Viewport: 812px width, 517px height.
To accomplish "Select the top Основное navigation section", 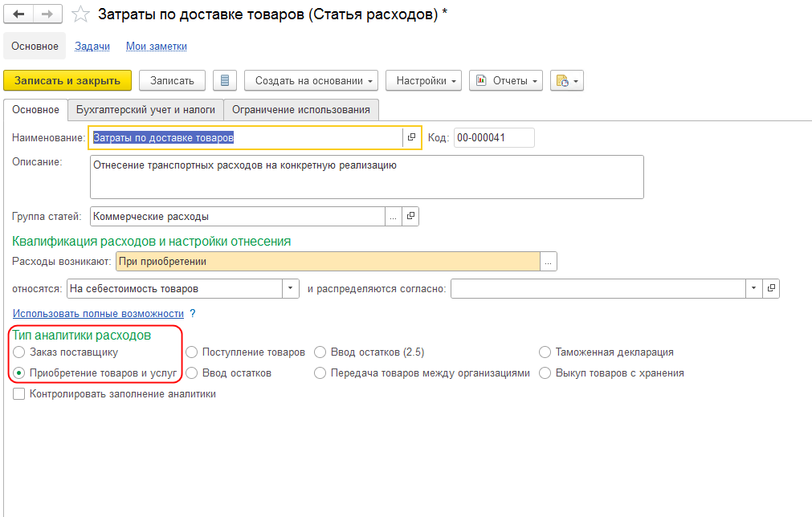I will 35,46.
